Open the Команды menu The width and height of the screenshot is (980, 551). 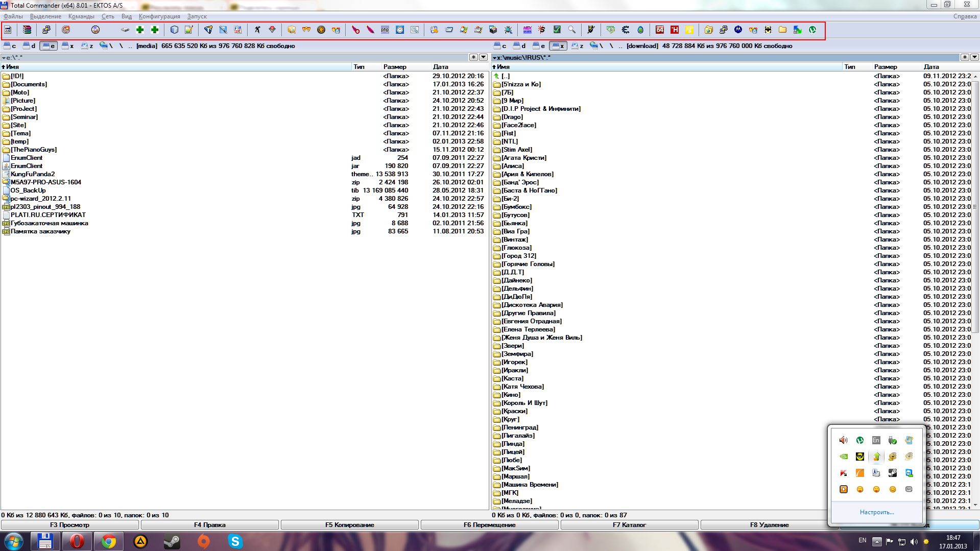[81, 16]
